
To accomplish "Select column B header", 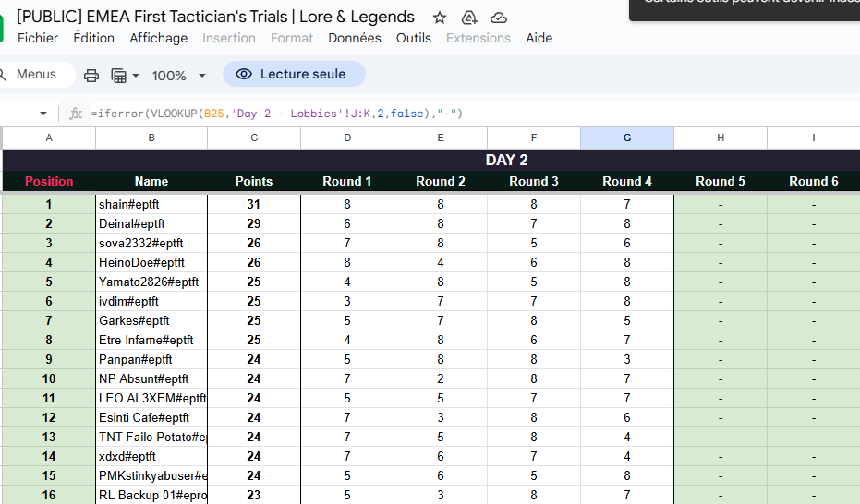I will (x=151, y=138).
